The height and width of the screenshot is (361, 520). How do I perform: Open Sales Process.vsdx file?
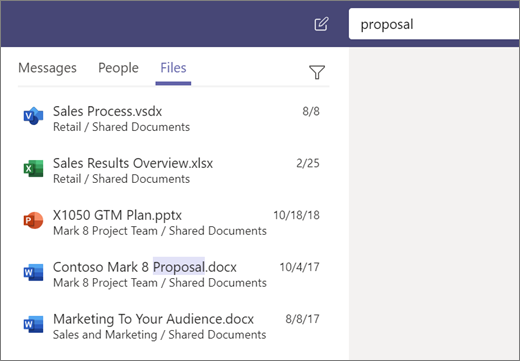pyautogui.click(x=107, y=111)
